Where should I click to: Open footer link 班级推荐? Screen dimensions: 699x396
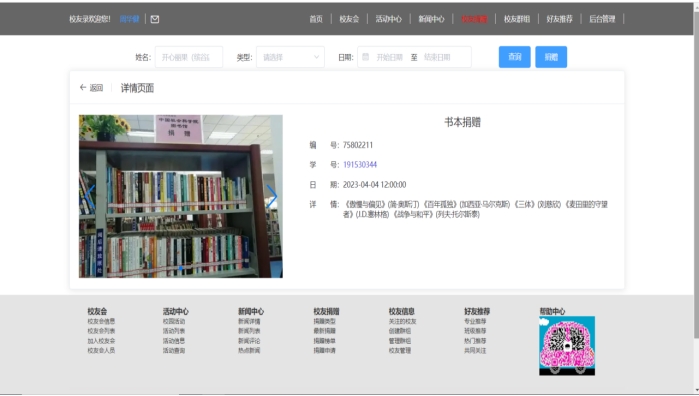point(475,331)
